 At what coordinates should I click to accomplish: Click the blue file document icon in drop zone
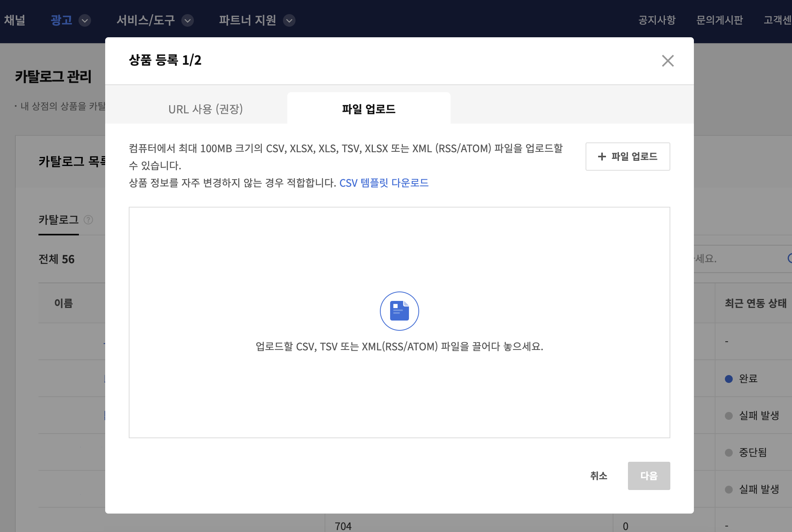point(399,311)
